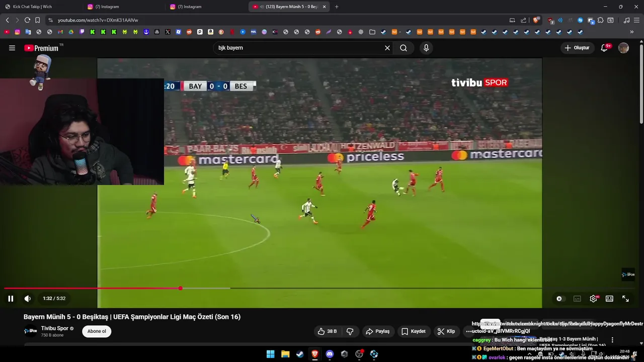644x362 pixels.
Task: Switch to second Instagram tab
Action: (207, 7)
